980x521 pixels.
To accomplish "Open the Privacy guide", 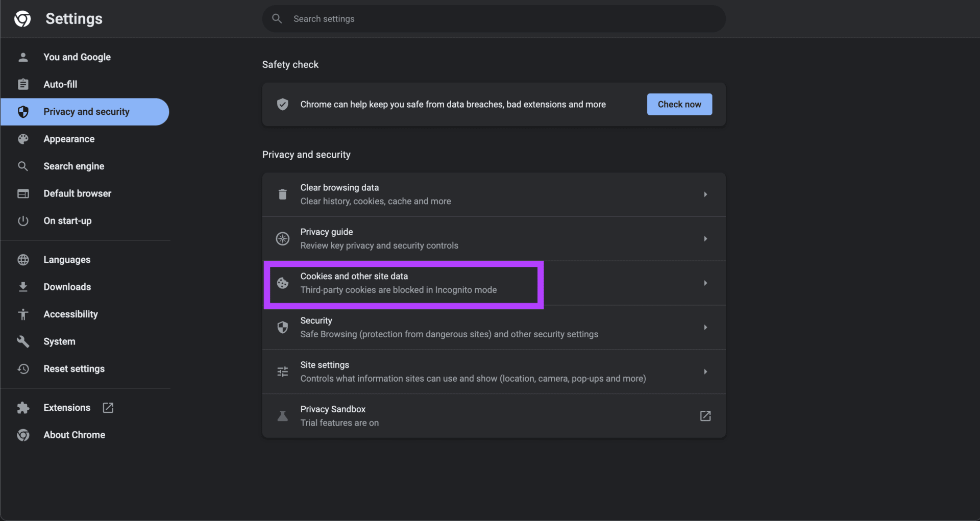I will click(x=494, y=239).
